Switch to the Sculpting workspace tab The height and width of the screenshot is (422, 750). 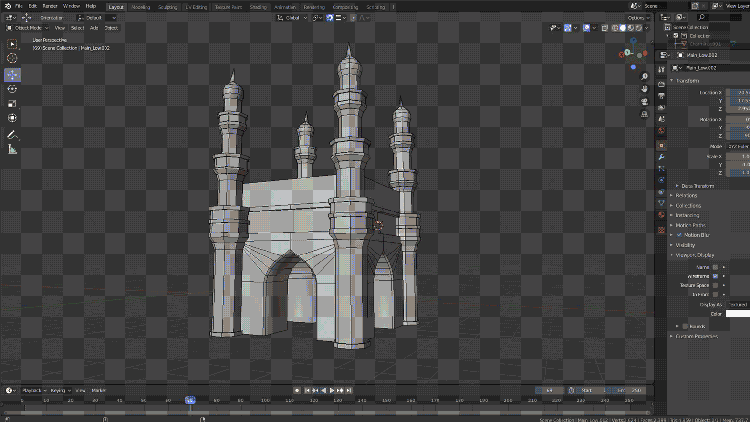coord(168,6)
